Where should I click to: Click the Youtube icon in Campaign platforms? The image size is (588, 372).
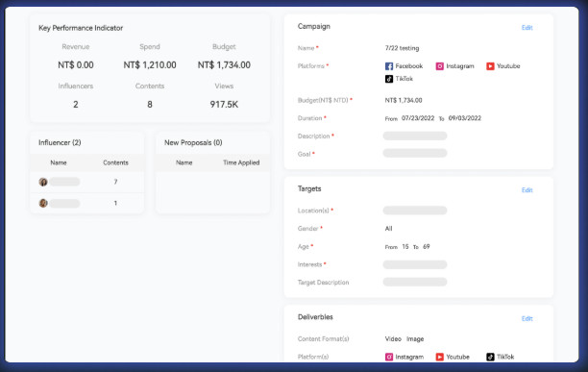[490, 66]
